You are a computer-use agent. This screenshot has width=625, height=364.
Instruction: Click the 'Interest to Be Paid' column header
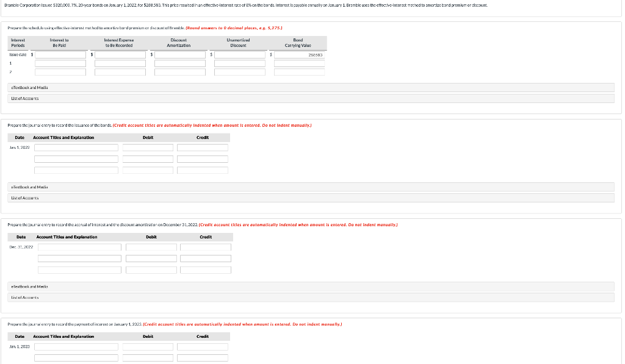tap(59, 43)
